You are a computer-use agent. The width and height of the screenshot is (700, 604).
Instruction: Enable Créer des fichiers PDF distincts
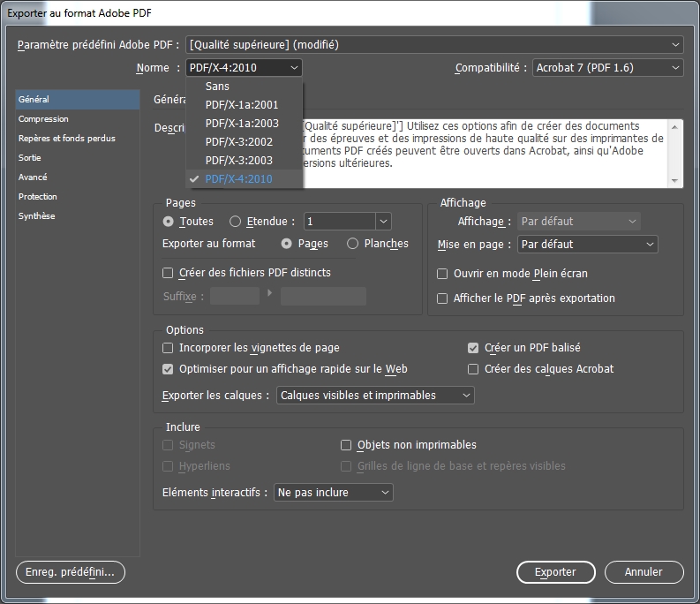pos(168,273)
